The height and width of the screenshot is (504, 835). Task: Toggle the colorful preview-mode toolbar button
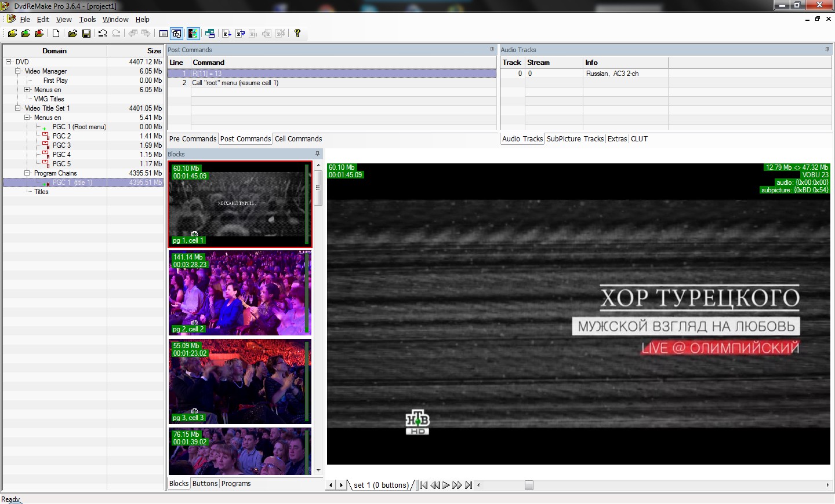coord(193,34)
